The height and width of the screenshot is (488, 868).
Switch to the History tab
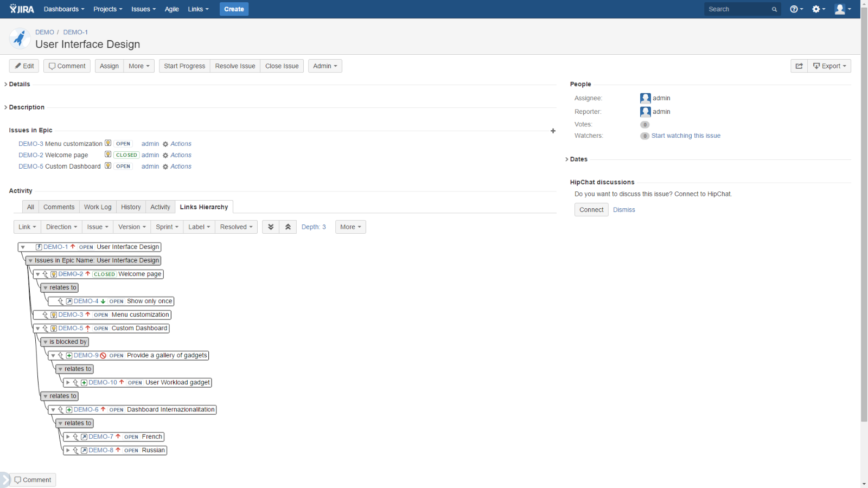(131, 207)
